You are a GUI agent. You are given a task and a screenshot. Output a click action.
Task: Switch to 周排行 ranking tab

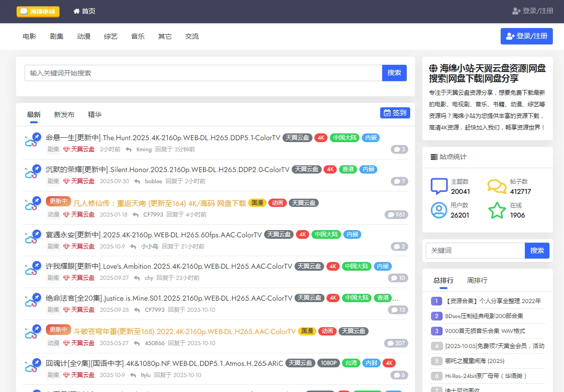pos(477,280)
